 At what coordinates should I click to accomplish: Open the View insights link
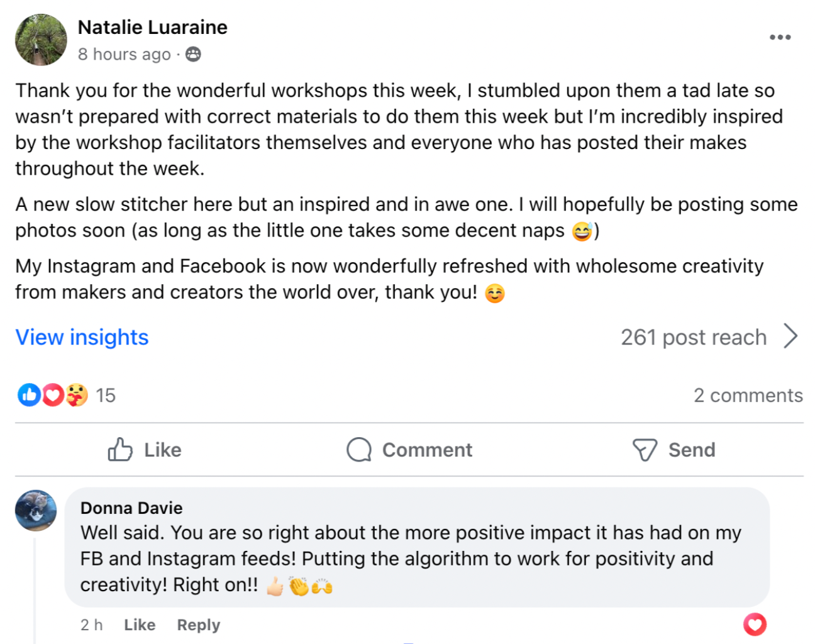click(x=82, y=337)
